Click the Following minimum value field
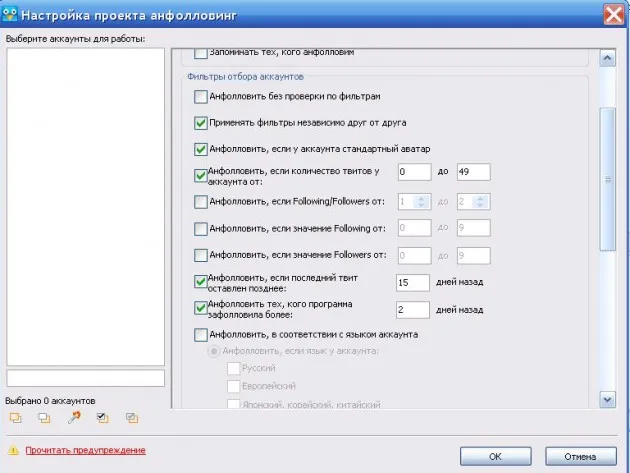 (414, 228)
